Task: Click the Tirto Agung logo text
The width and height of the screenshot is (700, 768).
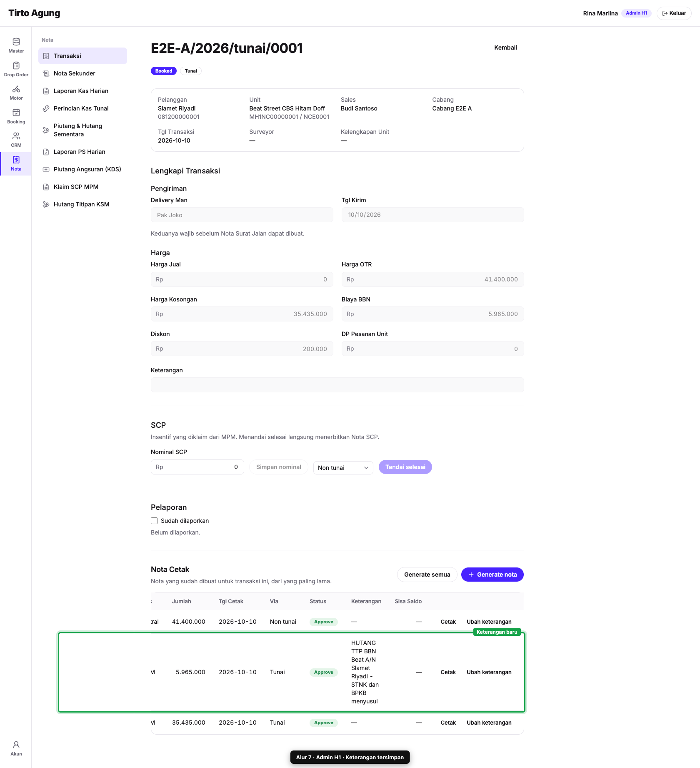Action: pos(34,13)
